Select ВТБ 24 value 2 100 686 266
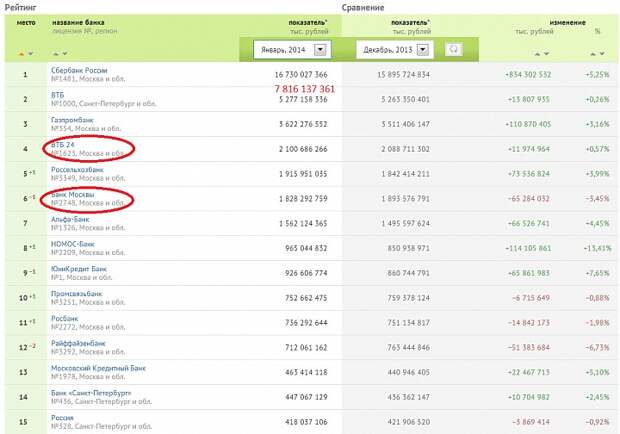This screenshot has width=620, height=434. click(x=303, y=149)
